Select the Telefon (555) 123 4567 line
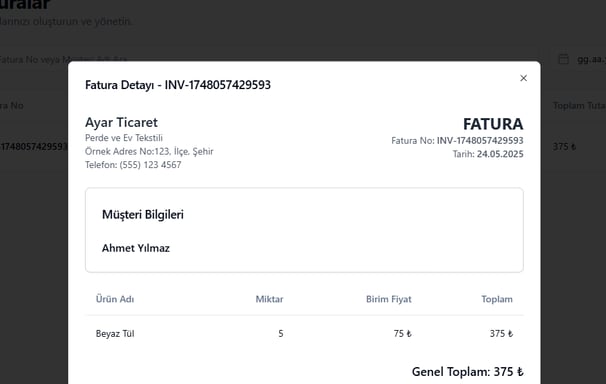Viewport: 606px width, 384px height. (133, 165)
